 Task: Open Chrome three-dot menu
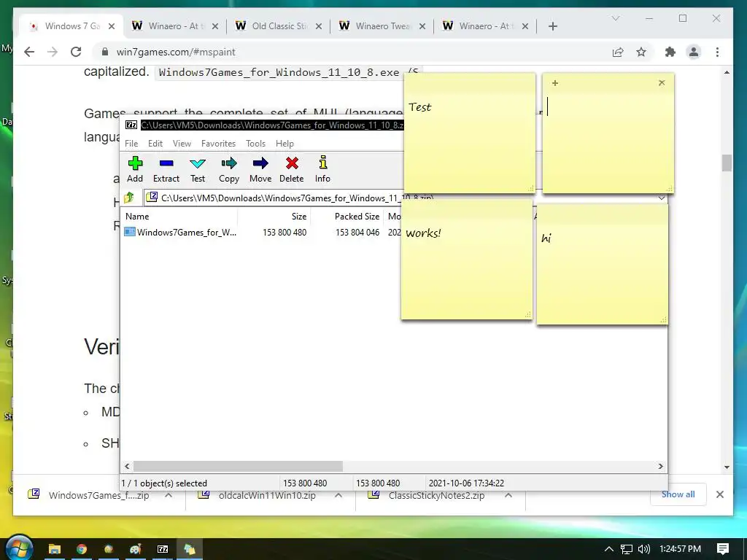coord(718,52)
